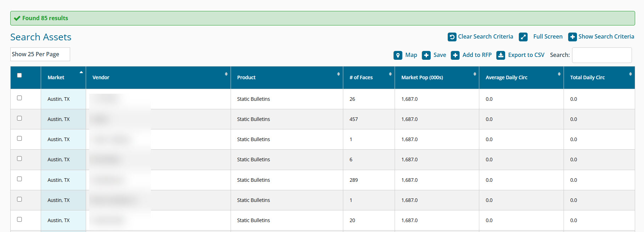
Task: Click the Save plus icon
Action: (x=426, y=55)
